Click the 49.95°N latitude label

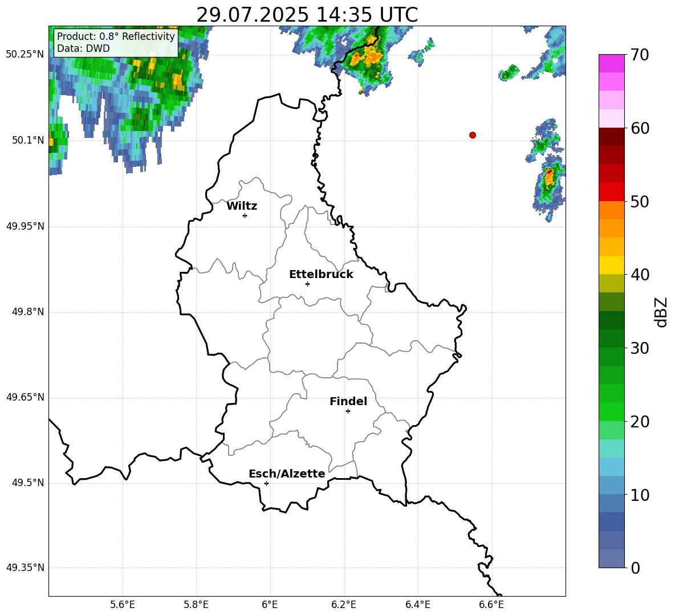(x=25, y=226)
